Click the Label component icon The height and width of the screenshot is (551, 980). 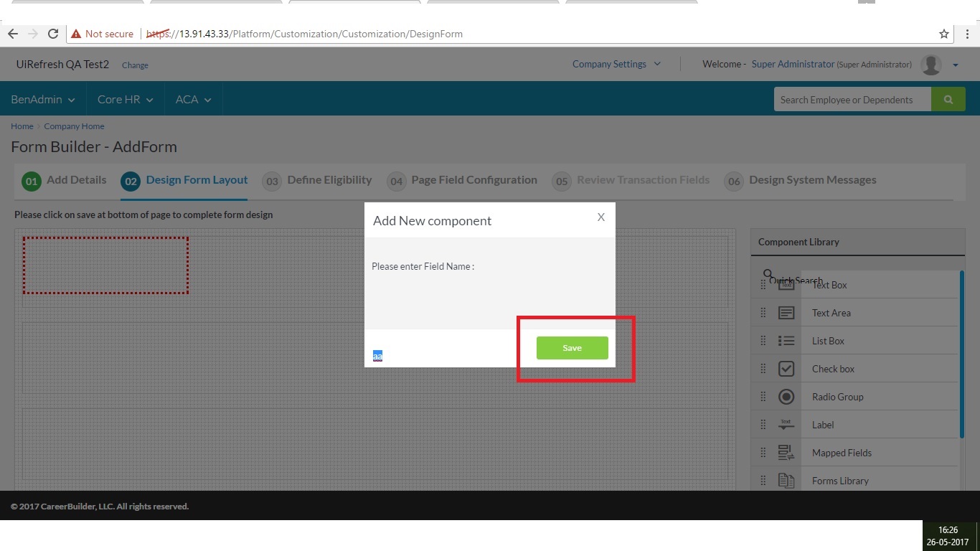point(786,425)
